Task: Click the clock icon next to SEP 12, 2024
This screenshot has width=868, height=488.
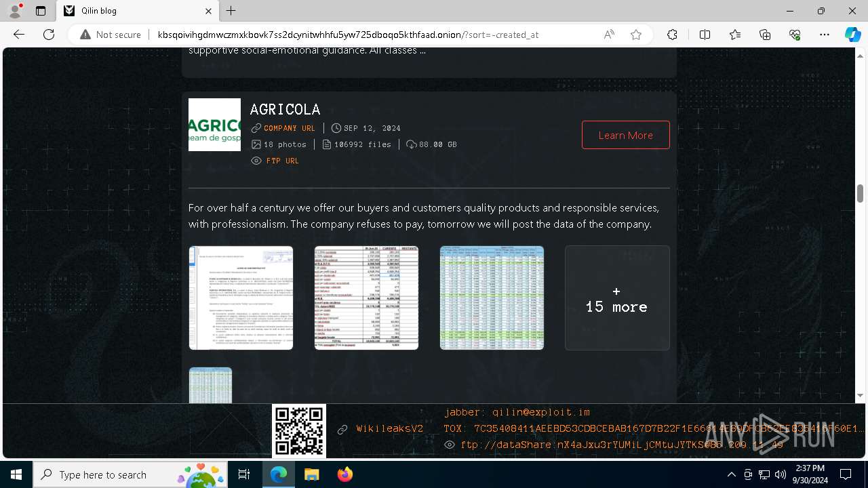Action: [x=336, y=128]
